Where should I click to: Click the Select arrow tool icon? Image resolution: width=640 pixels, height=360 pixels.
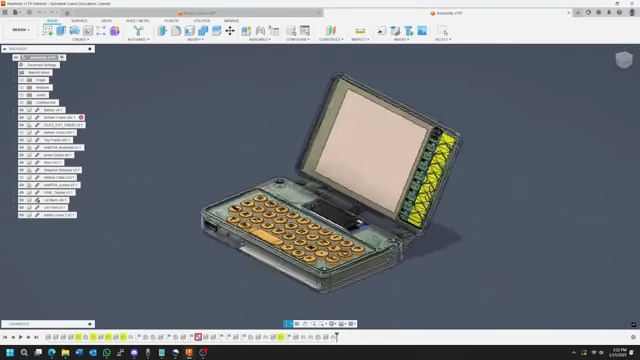pos(442,31)
